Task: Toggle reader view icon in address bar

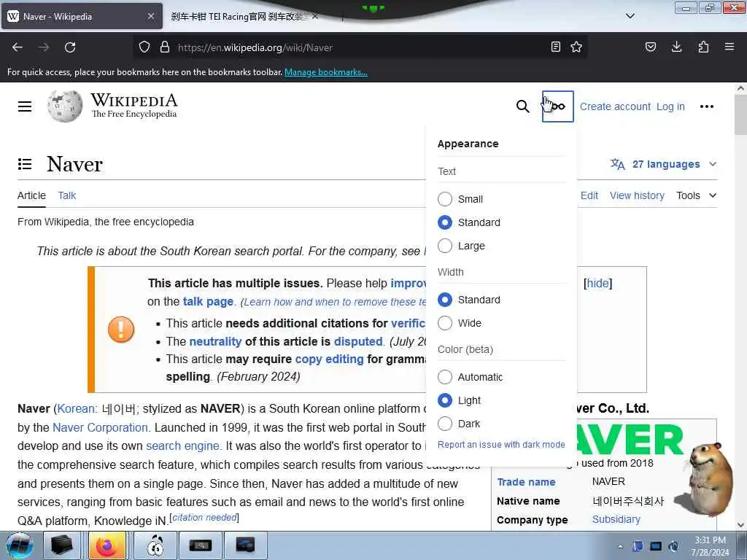Action: click(x=555, y=47)
